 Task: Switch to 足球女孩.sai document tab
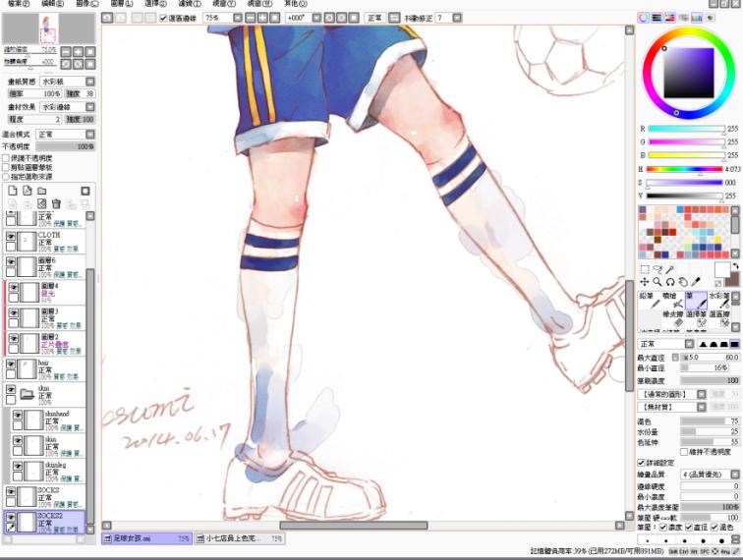pyautogui.click(x=146, y=538)
